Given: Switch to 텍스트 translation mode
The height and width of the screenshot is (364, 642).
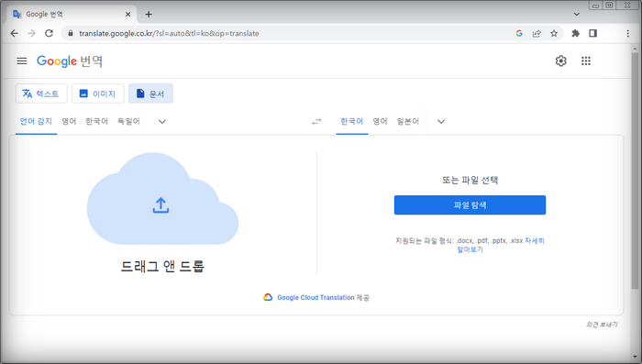Looking at the screenshot, I should click(x=41, y=94).
